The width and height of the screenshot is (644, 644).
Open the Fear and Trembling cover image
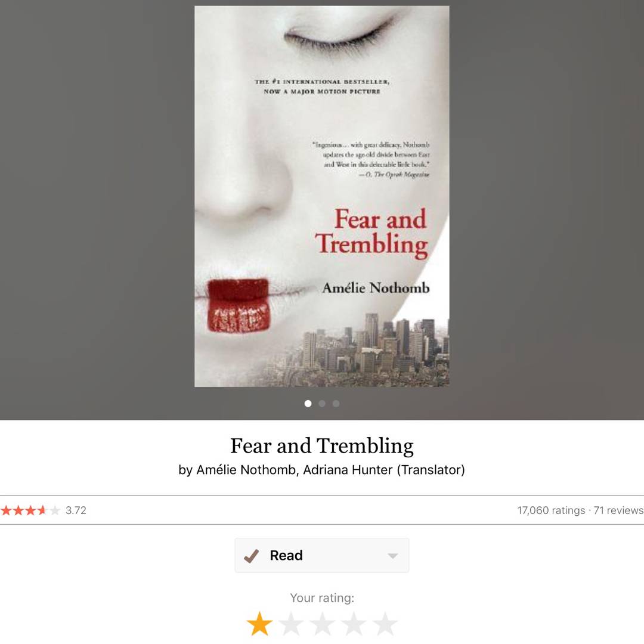[322, 196]
